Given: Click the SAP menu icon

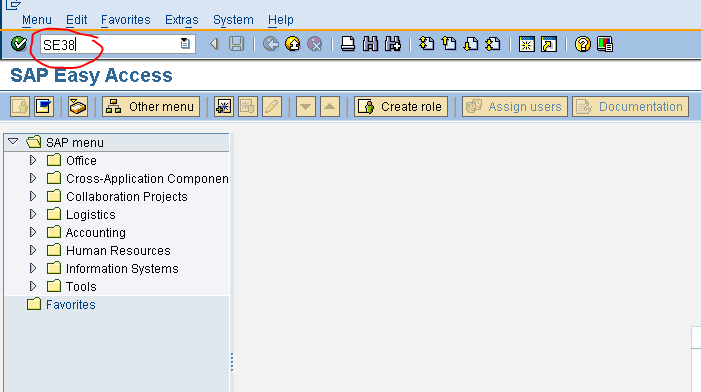Looking at the screenshot, I should click(x=44, y=106).
